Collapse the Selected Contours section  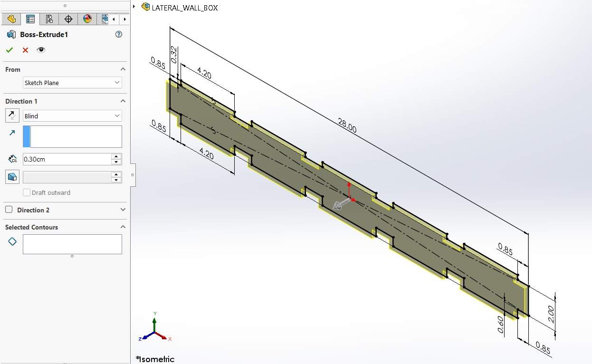tap(123, 227)
